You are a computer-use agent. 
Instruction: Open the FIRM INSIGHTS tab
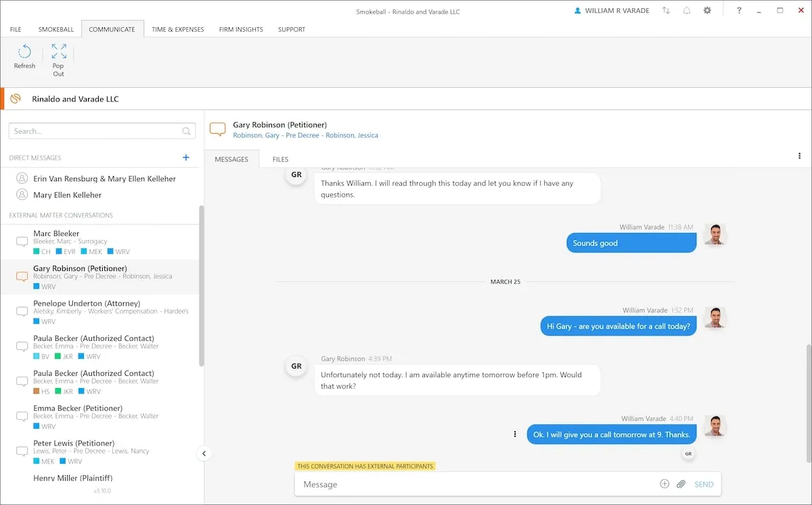(x=241, y=29)
